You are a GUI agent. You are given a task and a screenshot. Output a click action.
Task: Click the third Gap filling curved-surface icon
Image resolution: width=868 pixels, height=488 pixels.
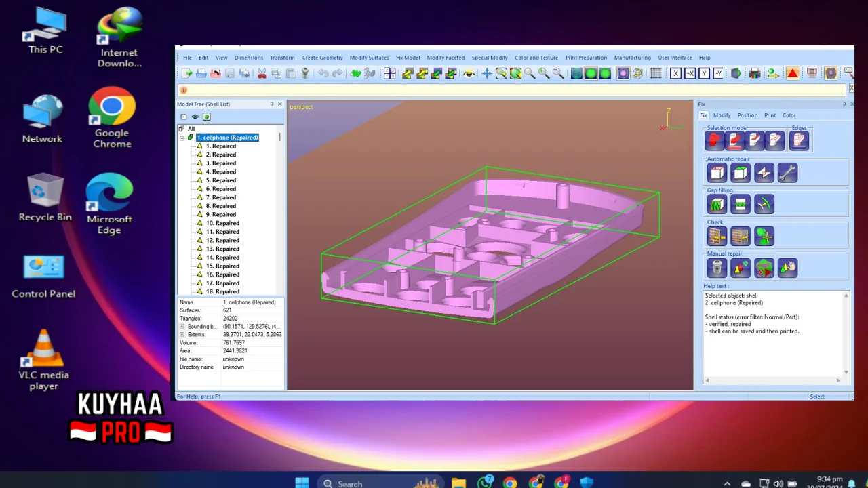point(764,204)
